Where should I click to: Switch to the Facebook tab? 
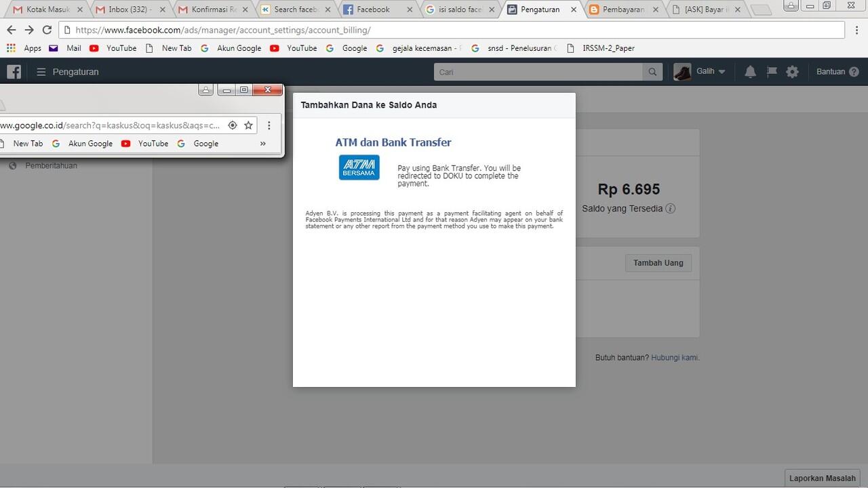[x=376, y=9]
